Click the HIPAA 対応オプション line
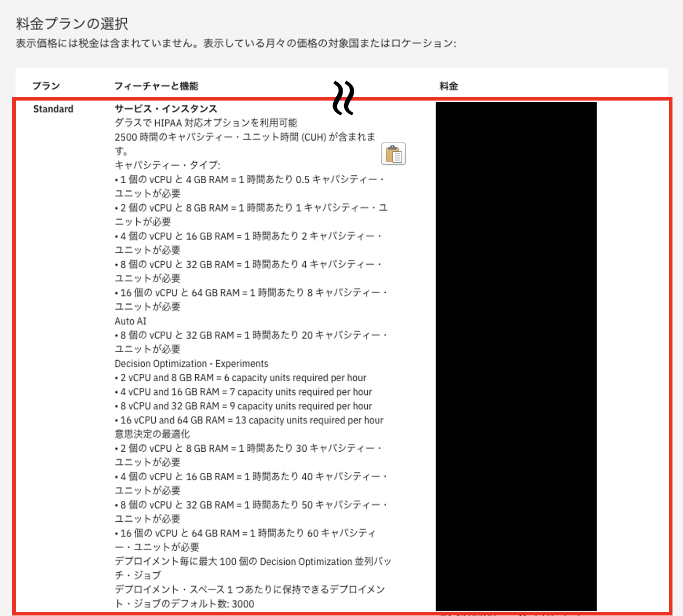 click(x=206, y=123)
